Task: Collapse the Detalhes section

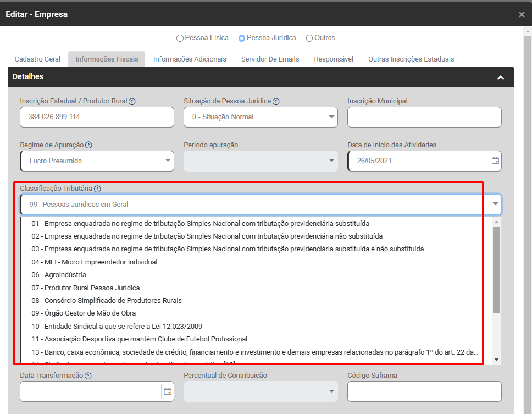Action: pyautogui.click(x=500, y=78)
